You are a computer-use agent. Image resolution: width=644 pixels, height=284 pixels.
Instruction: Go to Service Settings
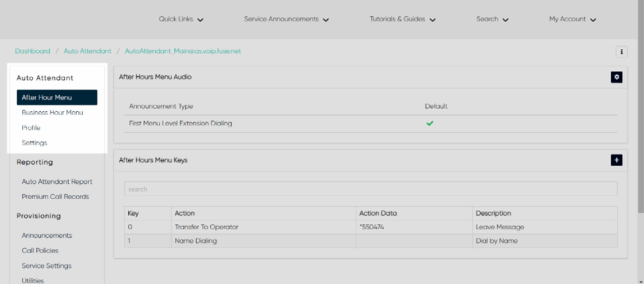click(46, 266)
